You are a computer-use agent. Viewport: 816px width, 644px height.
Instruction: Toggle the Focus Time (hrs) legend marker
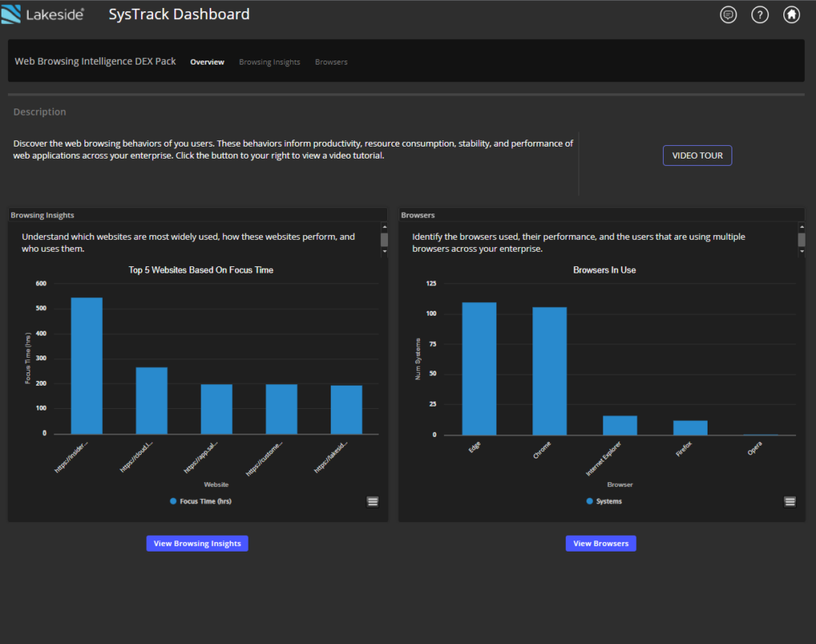pos(173,501)
